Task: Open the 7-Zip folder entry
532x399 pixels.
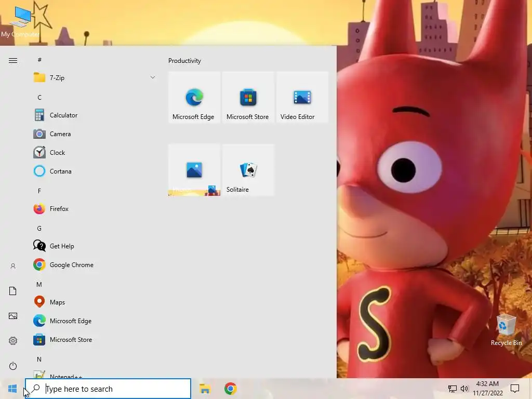Action: pos(95,78)
